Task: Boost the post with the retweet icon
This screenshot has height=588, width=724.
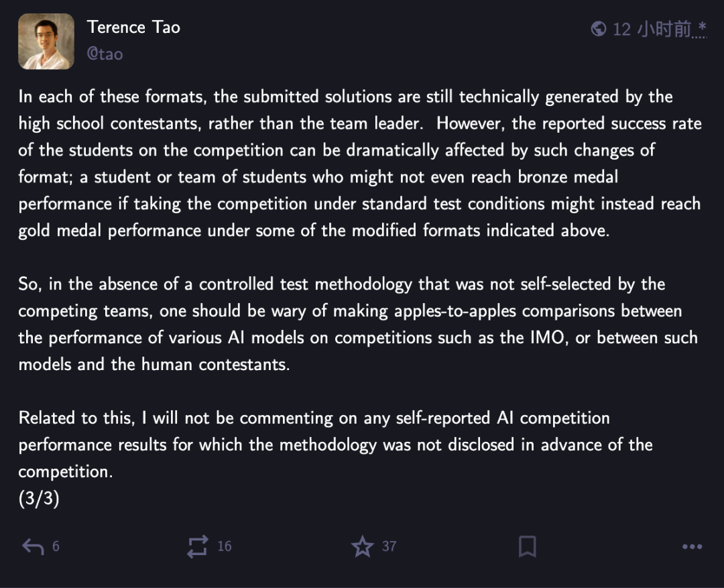Action: pyautogui.click(x=197, y=547)
